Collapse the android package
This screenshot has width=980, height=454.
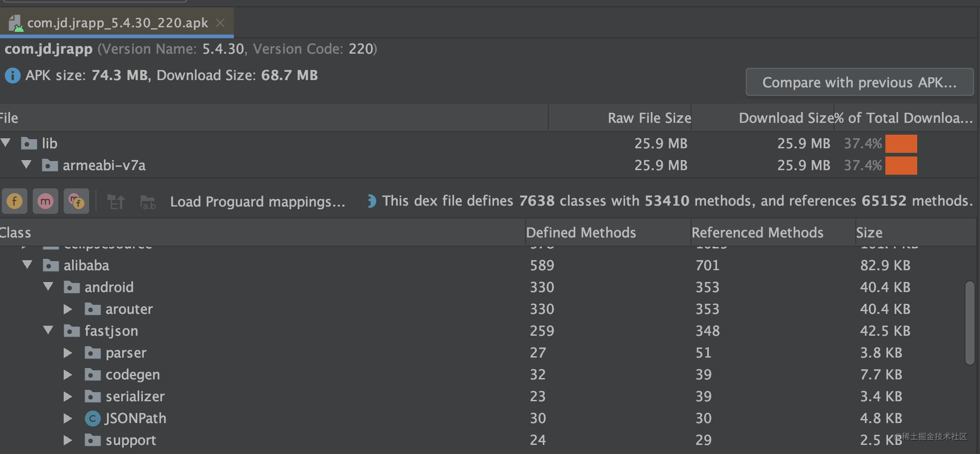click(48, 287)
